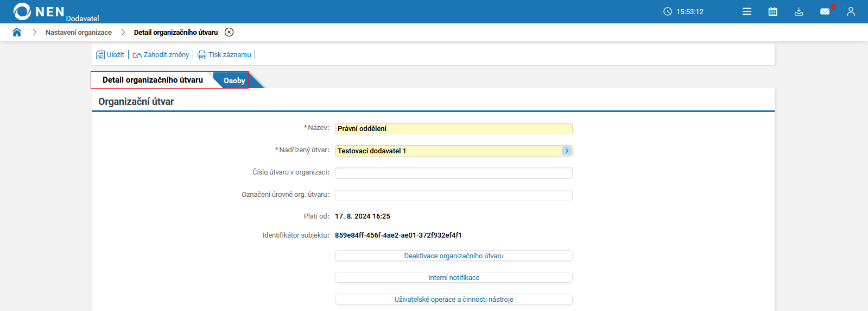Go to Nastavení organizace breadcrumb
Image resolution: width=868 pixels, height=311 pixels.
click(79, 33)
